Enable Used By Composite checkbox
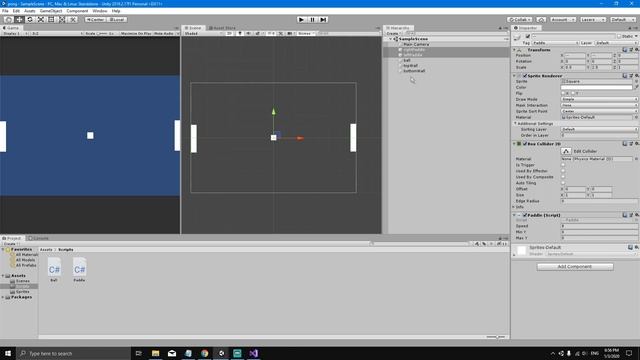This screenshot has width=640, height=360. [x=563, y=177]
